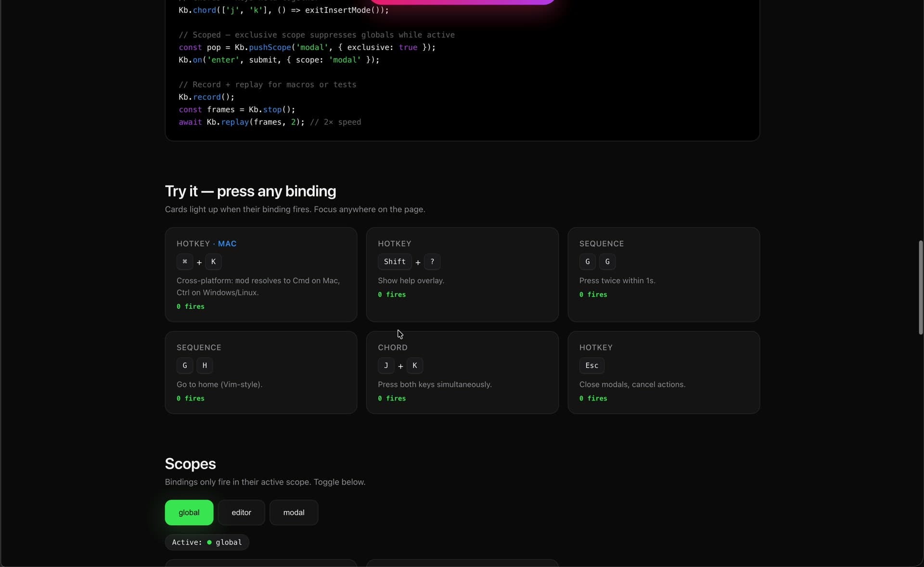The image size is (924, 567).
Task: Click the K key badge next to ⌘
Action: tap(213, 262)
